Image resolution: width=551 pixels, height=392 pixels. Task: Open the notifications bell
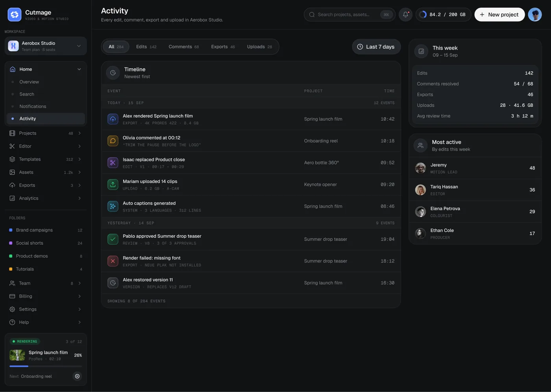pyautogui.click(x=405, y=15)
